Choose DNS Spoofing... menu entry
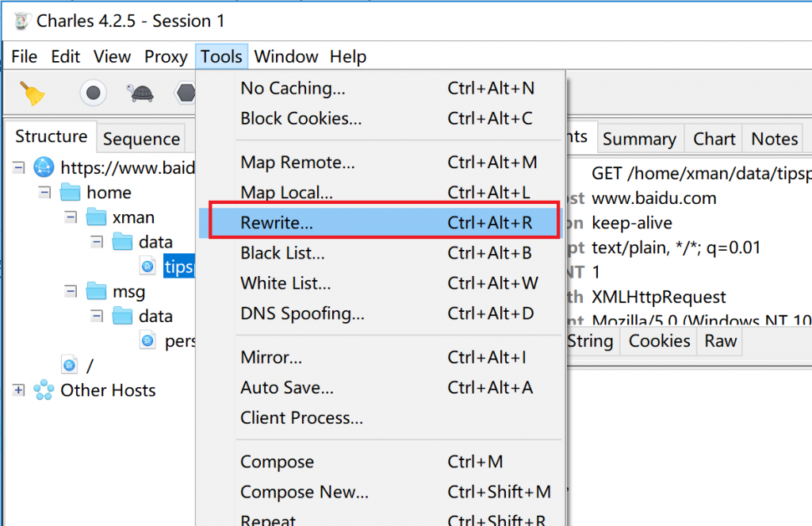Image resolution: width=812 pixels, height=526 pixels. pos(382,313)
